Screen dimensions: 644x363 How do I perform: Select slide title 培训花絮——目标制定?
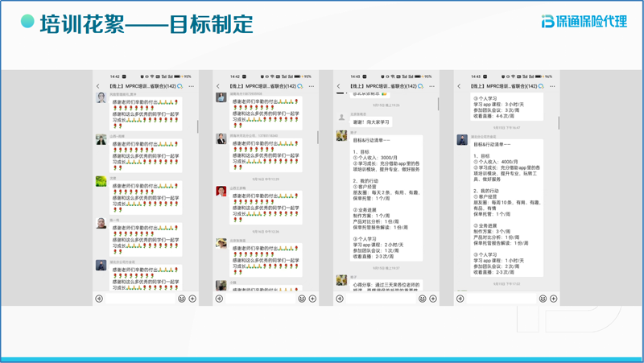[x=146, y=24]
